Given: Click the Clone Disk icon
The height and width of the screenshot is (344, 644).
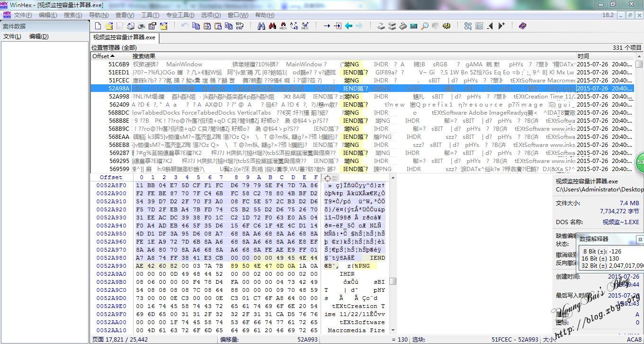Looking at the screenshot, I should coord(392,26).
